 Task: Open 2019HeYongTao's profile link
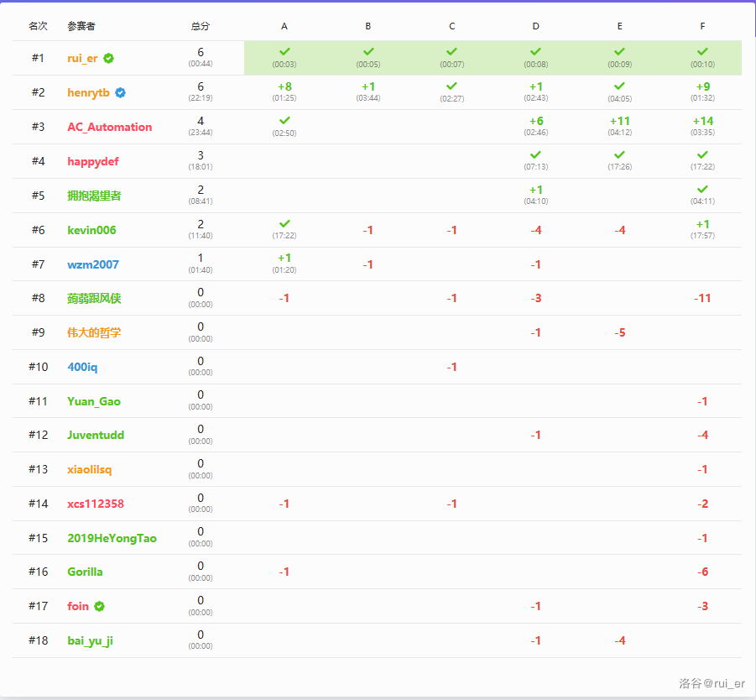pyautogui.click(x=112, y=538)
